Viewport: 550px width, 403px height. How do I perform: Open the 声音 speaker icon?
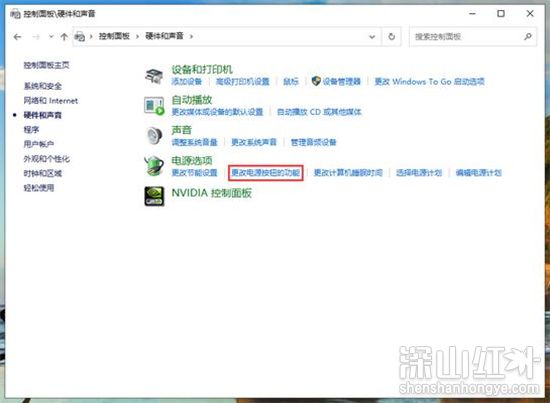[x=154, y=136]
